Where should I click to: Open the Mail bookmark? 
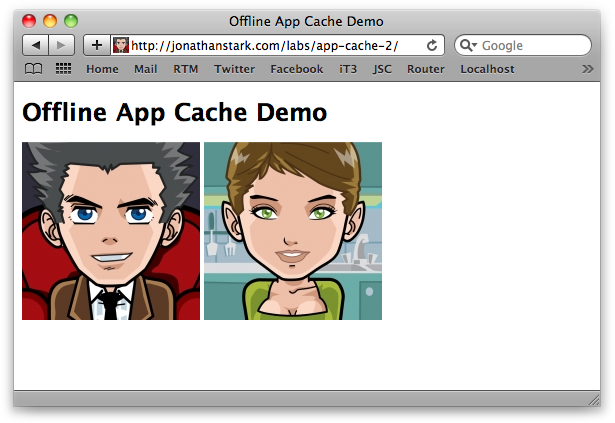point(145,69)
